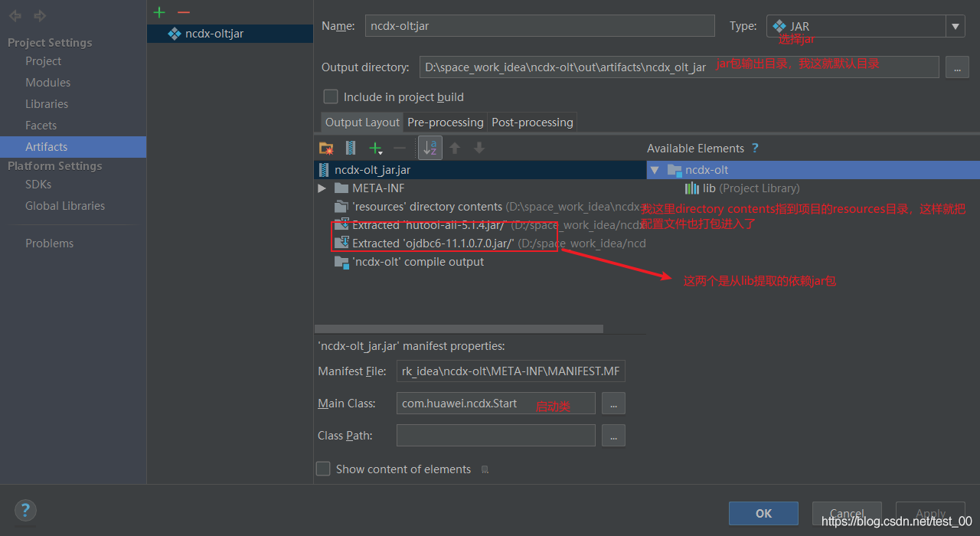The width and height of the screenshot is (980, 536).
Task: Open the Add Copy Of green plus dropdown
Action: (375, 148)
